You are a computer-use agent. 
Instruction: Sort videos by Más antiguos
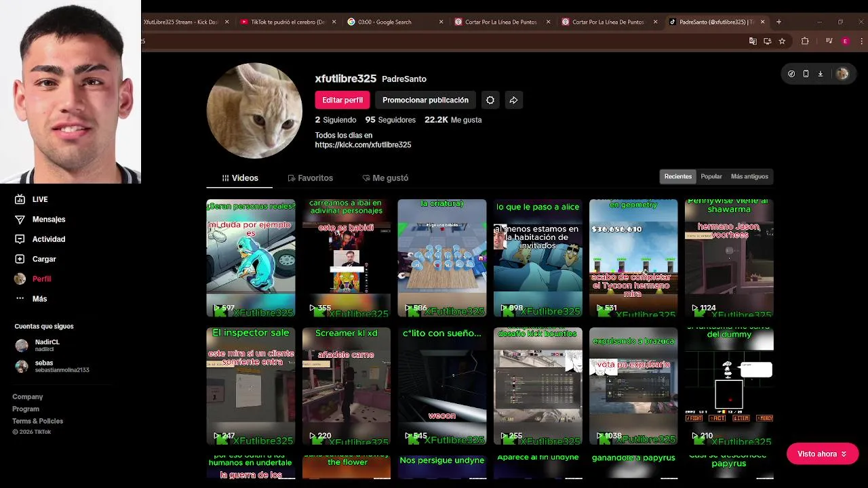tap(749, 177)
